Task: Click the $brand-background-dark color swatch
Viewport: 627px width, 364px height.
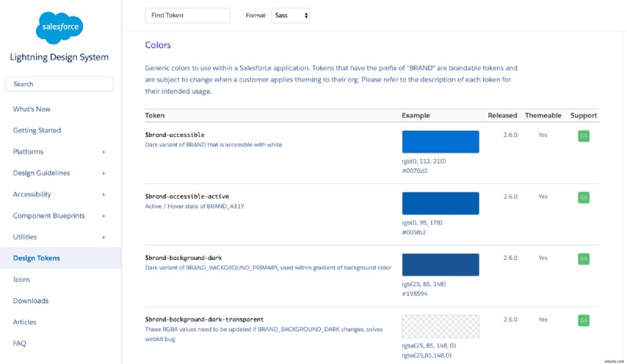Action: point(440,265)
